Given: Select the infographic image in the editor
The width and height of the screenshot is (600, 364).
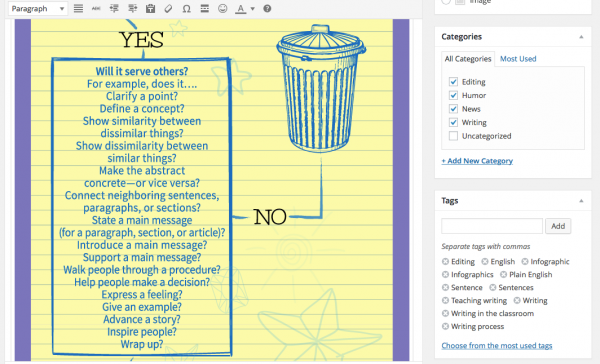Looking at the screenshot, I should pos(212,190).
